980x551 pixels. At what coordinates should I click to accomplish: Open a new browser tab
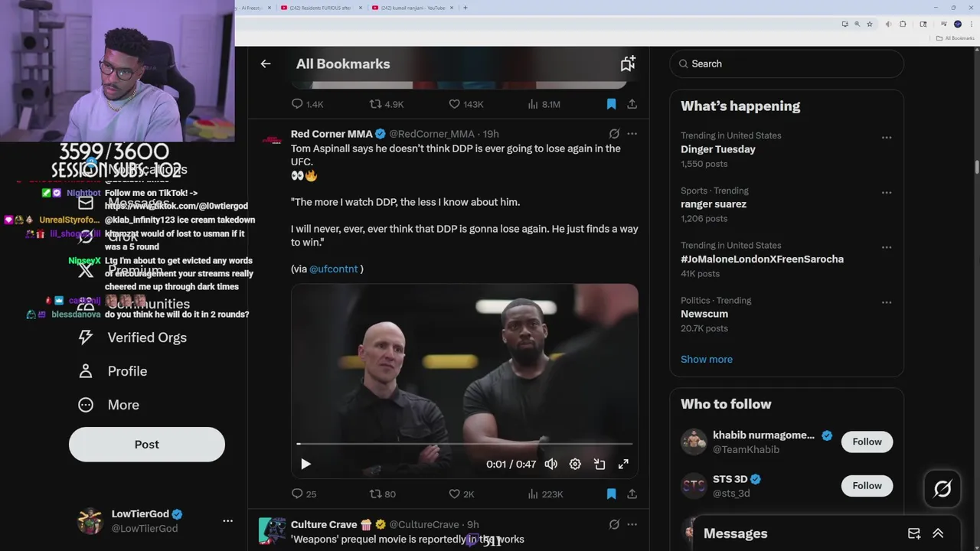(x=465, y=8)
